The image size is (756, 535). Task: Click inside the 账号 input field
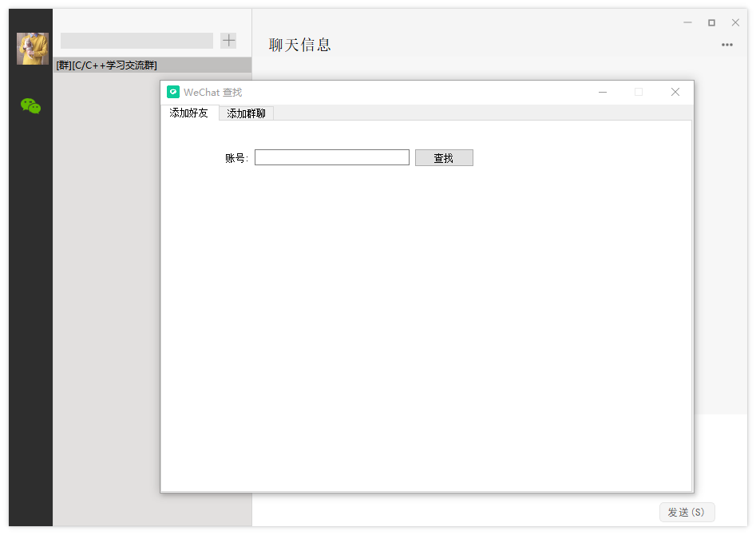tap(331, 157)
